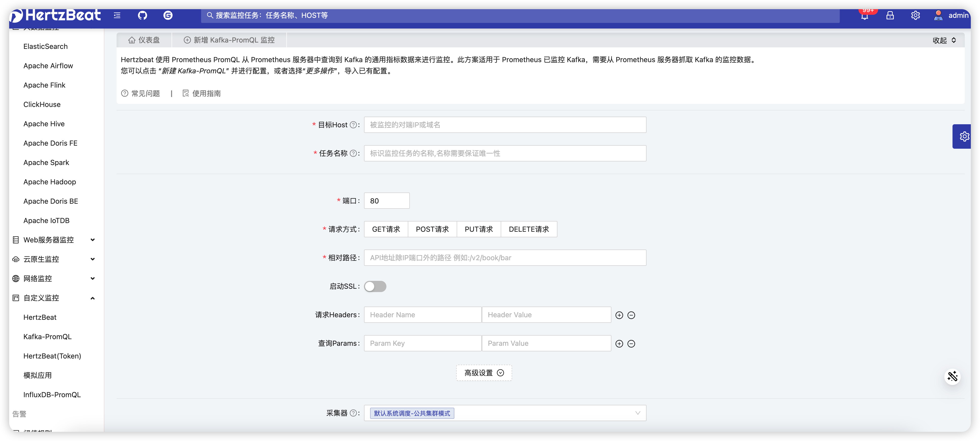Screen dimensions: 980x441
Task: Add a request Headers row
Action: 619,315
